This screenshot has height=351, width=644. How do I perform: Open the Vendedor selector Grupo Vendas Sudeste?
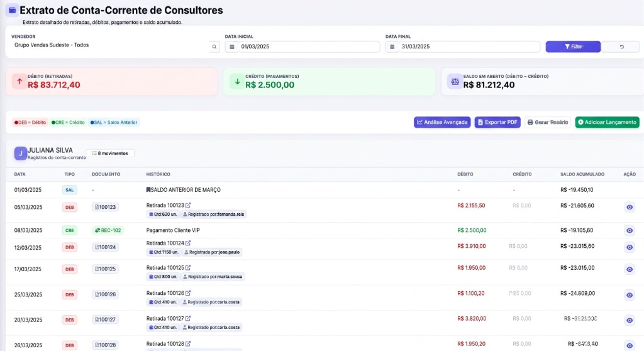[109, 45]
